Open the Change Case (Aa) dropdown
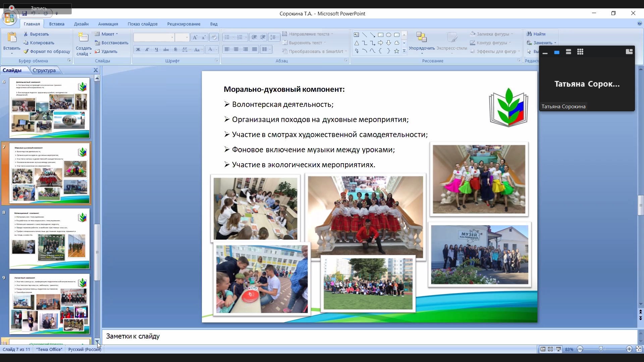644x362 pixels. (x=198, y=49)
